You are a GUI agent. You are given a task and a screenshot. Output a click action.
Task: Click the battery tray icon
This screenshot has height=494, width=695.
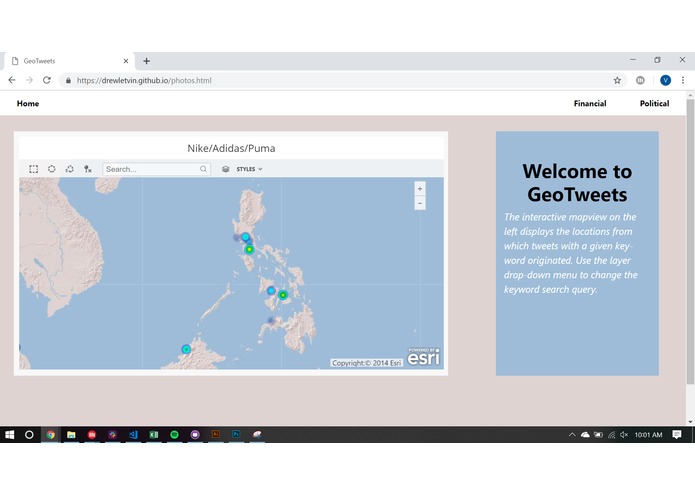598,435
